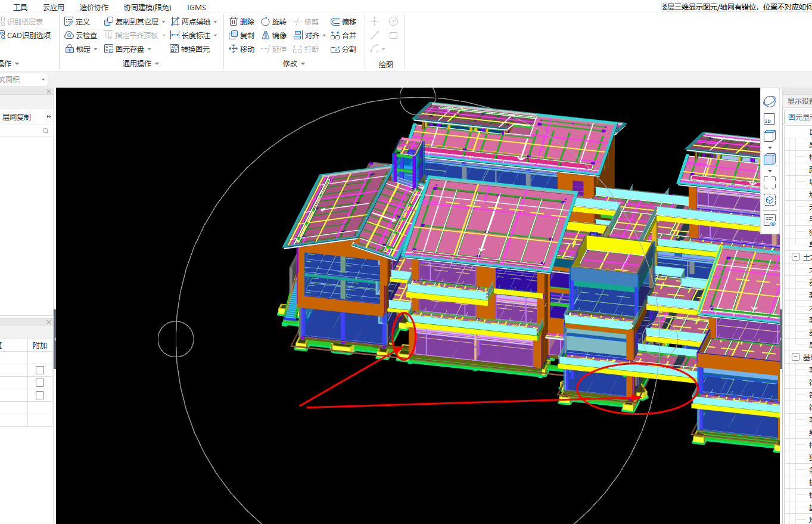Screen dimensions: 812x524
Task: Select the 偏移 offset tool
Action: (344, 21)
